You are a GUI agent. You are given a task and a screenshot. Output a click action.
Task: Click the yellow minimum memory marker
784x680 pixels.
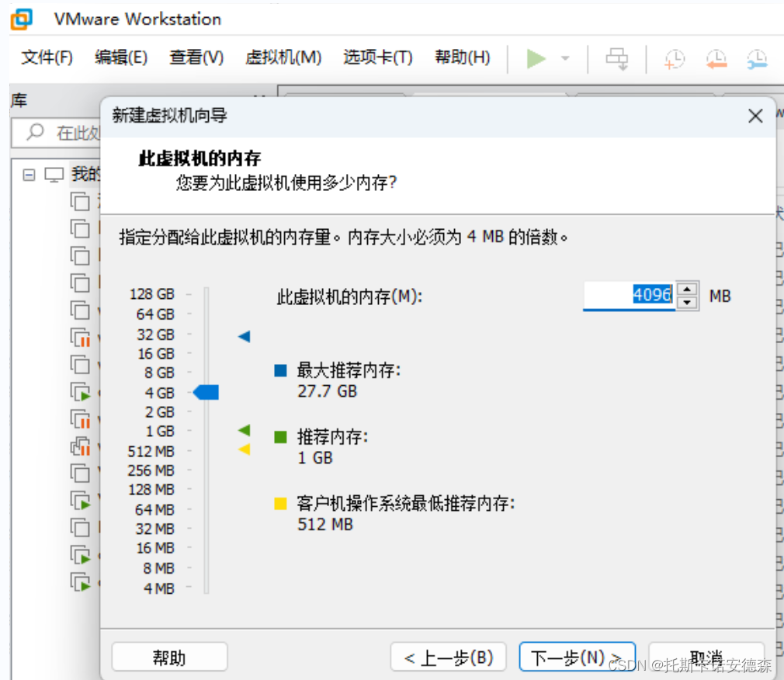tap(244, 449)
